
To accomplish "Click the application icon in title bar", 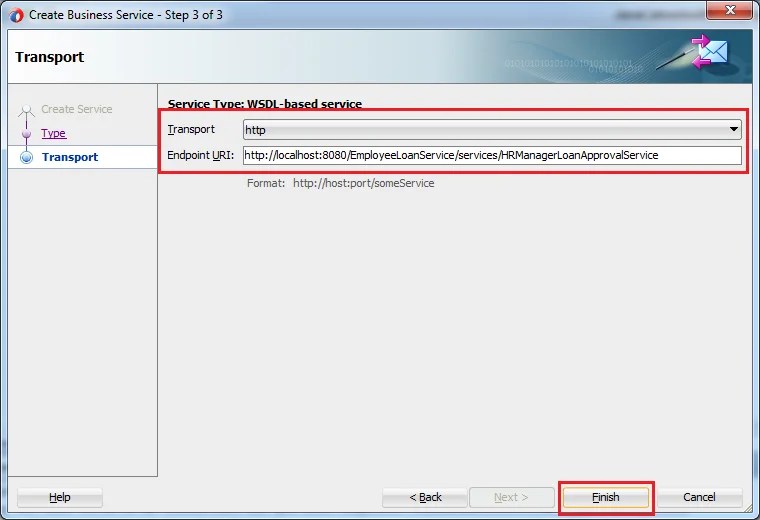I will 16,16.
